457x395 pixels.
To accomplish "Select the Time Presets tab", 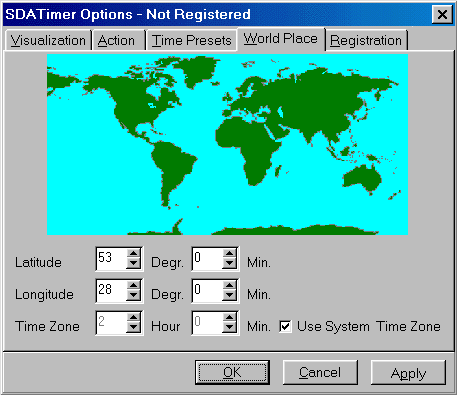I will coord(192,41).
